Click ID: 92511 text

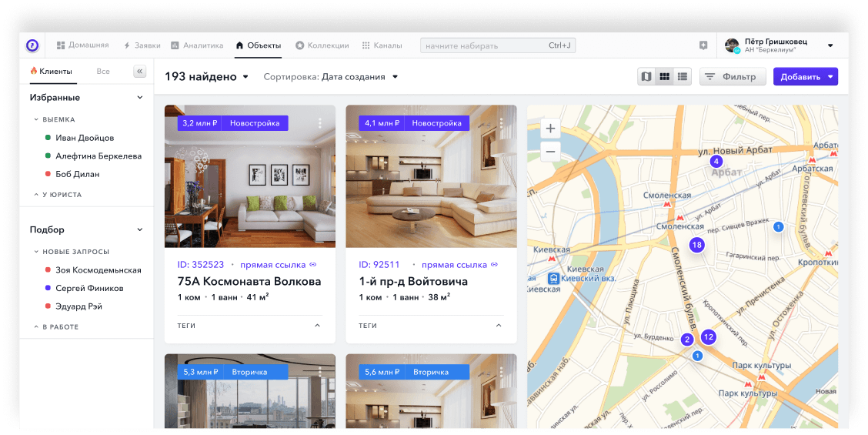coord(379,265)
